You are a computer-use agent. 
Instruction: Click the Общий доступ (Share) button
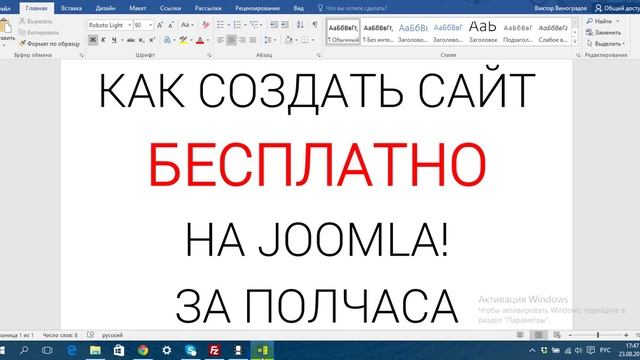[x=617, y=8]
